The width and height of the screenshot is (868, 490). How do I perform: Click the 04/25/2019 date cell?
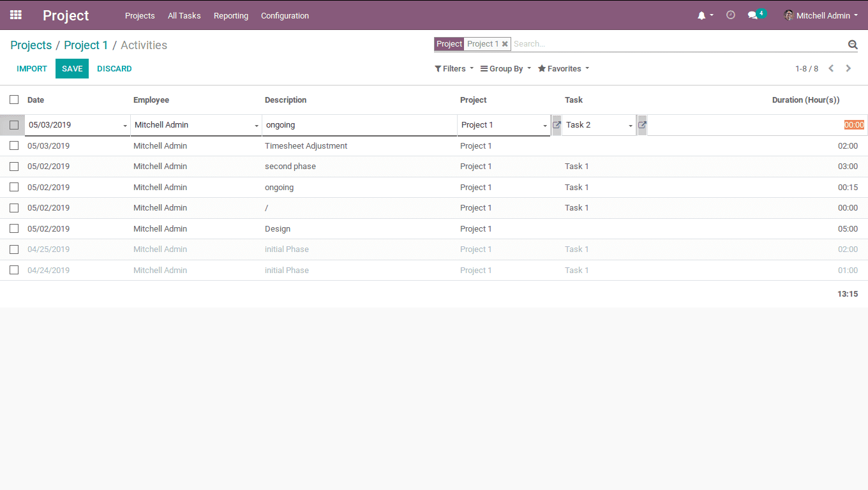click(49, 249)
